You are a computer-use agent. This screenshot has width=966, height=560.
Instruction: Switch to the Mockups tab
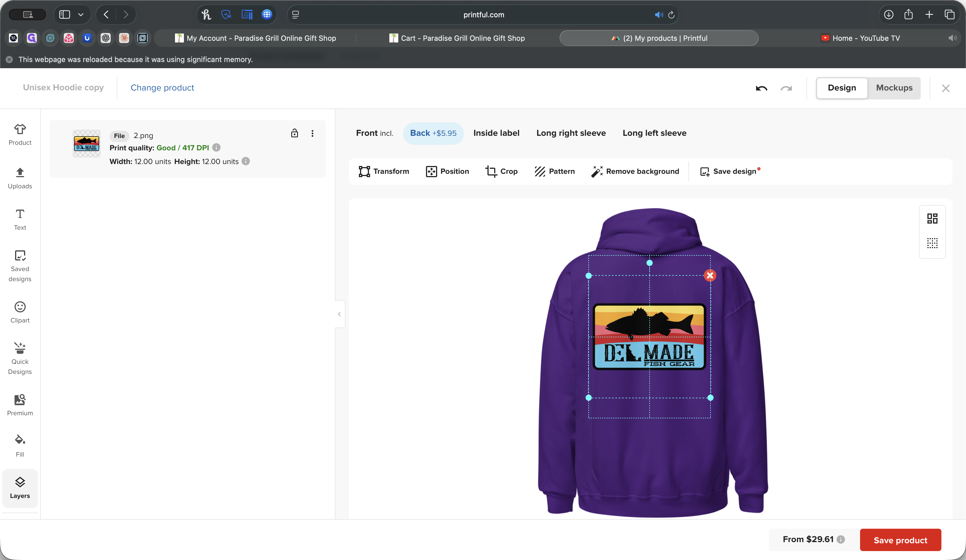tap(894, 88)
